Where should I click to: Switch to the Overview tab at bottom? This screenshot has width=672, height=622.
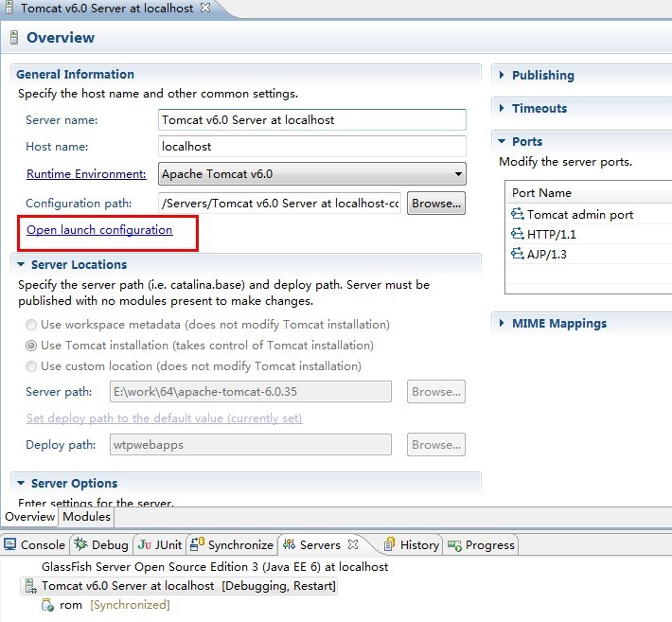pyautogui.click(x=29, y=517)
